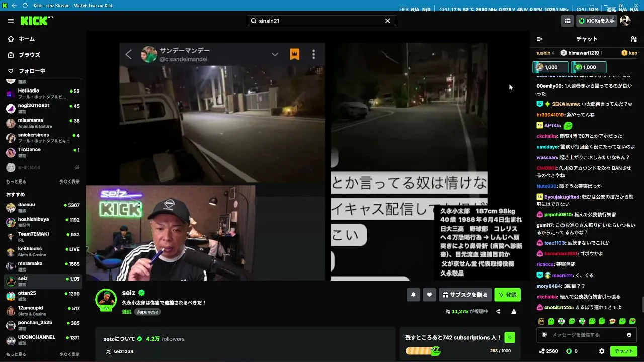Open the chat user list icon
The image size is (644, 362).
[633, 39]
